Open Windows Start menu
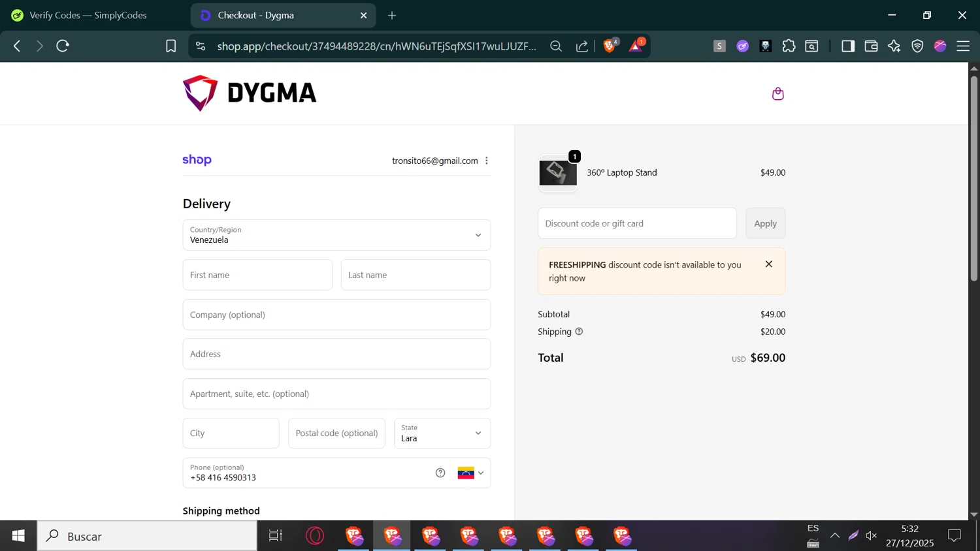Screen dimensions: 980x551 coord(18,536)
